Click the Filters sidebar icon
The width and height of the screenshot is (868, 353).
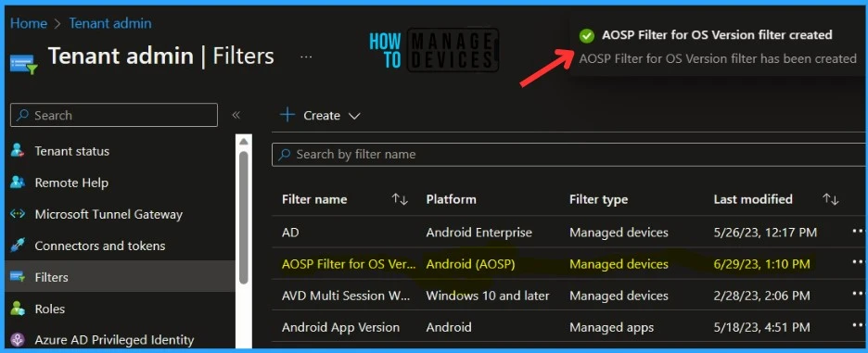[x=18, y=277]
